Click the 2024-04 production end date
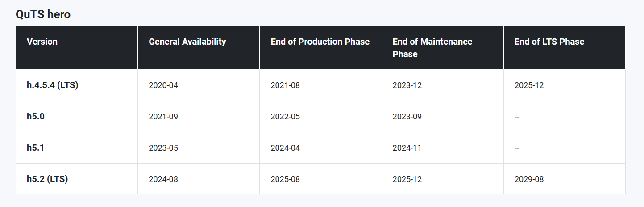The image size is (644, 207). pyautogui.click(x=285, y=148)
